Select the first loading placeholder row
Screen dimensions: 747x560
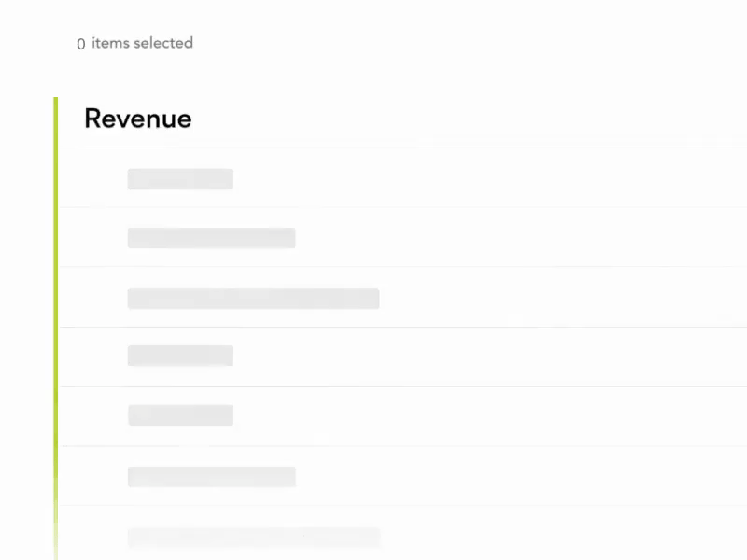coord(180,178)
